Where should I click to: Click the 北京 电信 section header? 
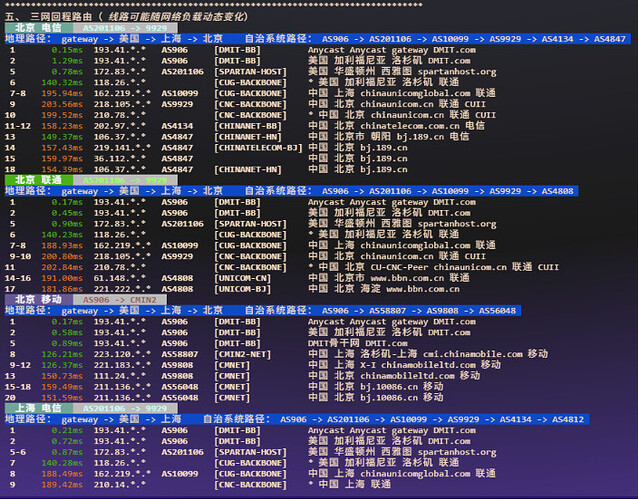pos(39,28)
